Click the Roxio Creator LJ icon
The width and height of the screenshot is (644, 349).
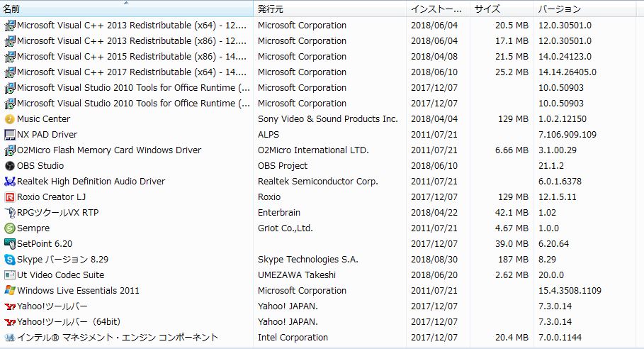[10, 197]
